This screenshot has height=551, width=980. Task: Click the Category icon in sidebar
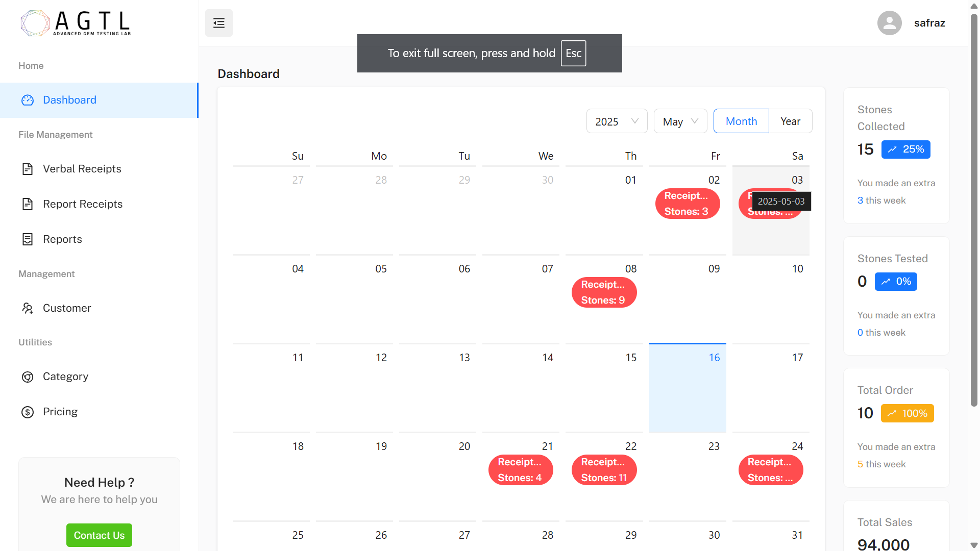coord(28,377)
